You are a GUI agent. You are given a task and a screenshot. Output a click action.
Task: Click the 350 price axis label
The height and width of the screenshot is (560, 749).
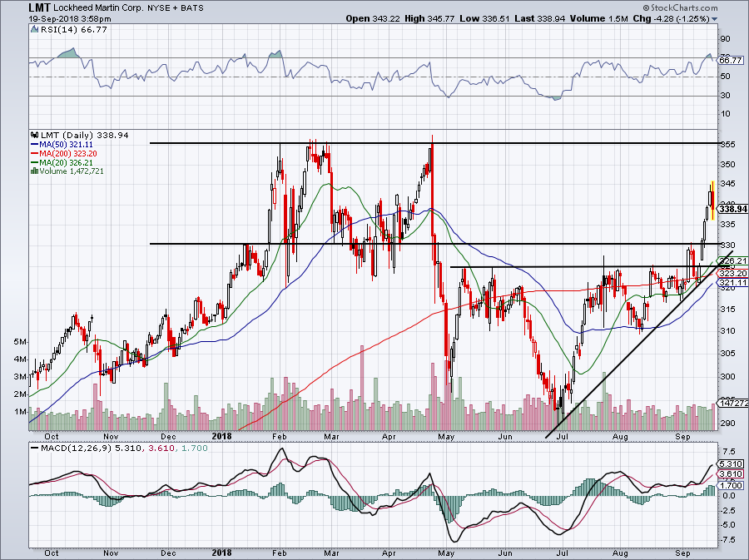pyautogui.click(x=727, y=165)
